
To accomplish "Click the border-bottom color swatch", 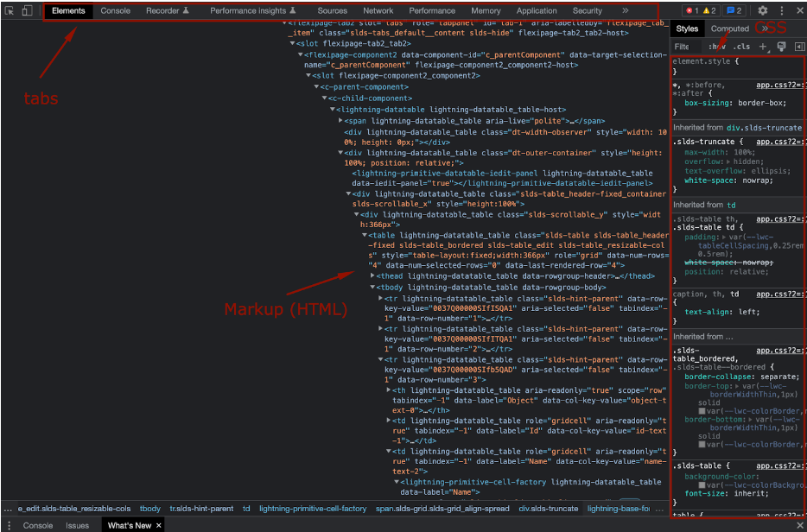I will (702, 445).
